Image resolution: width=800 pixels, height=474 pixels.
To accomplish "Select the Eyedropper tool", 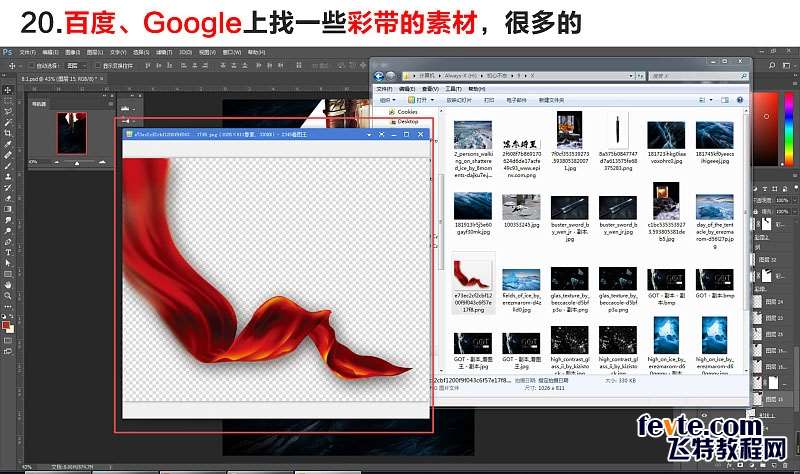I will coord(8,144).
